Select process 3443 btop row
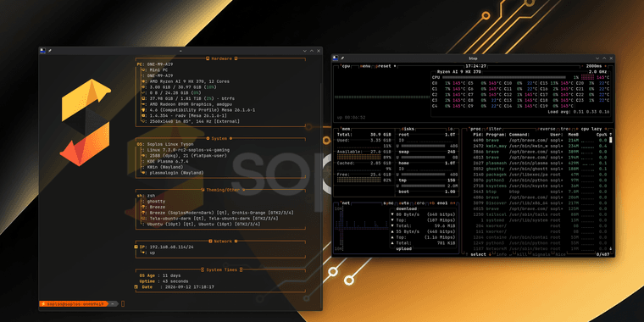The image size is (644, 322). coord(539,192)
